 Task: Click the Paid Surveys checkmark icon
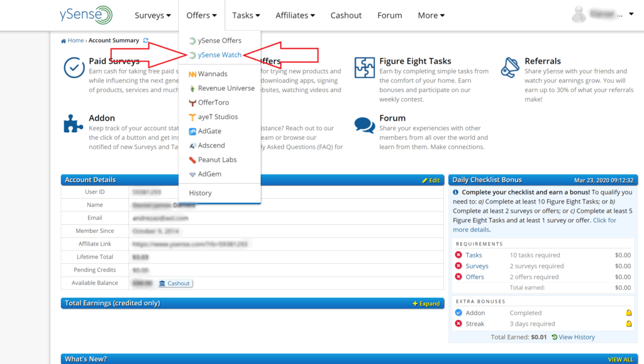tap(74, 68)
